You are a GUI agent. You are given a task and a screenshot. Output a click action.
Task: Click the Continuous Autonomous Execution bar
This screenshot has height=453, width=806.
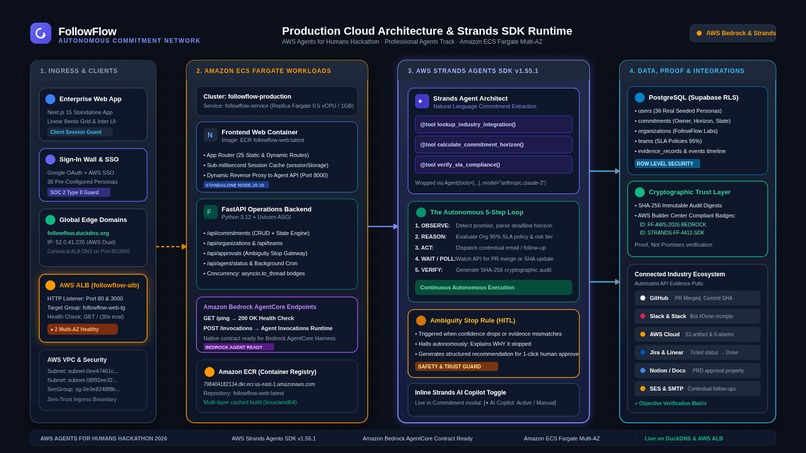click(x=493, y=287)
